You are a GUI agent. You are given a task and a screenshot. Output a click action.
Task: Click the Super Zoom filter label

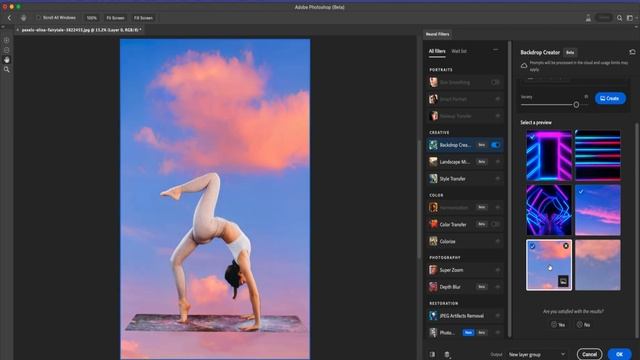(451, 270)
